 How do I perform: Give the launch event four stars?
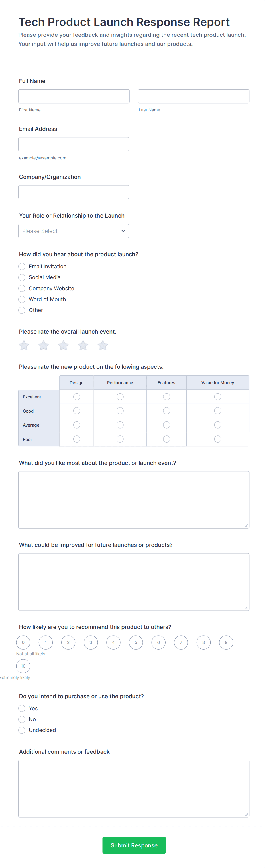point(83,345)
